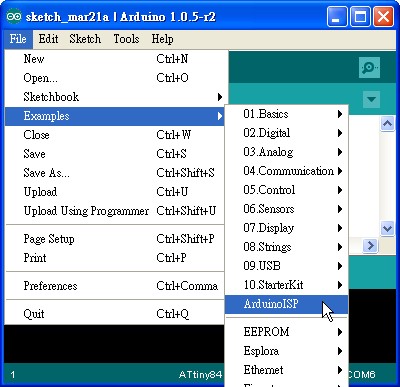Click the editor scroll down arrow
Image resolution: width=400 pixels, height=387 pixels.
coord(387,229)
